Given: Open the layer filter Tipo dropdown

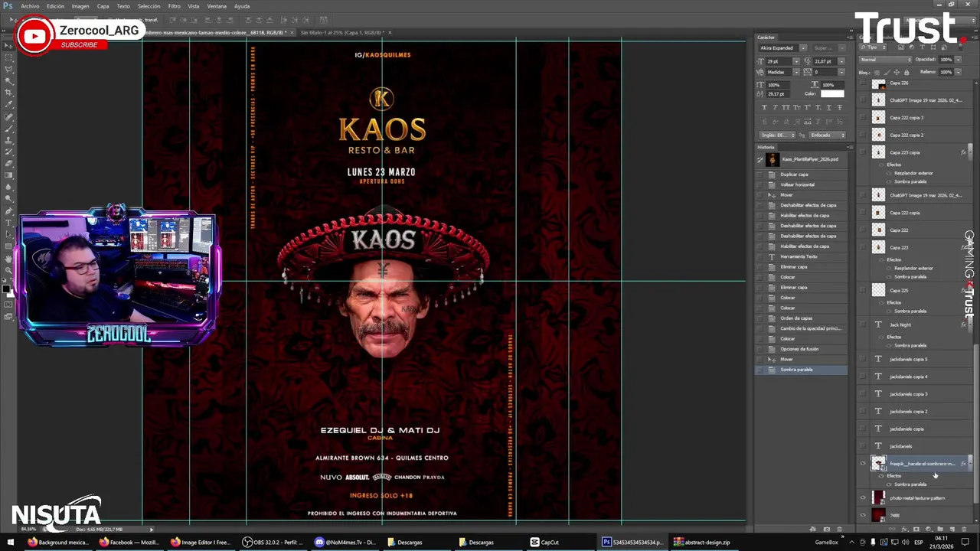Looking at the screenshot, I should tap(873, 47).
